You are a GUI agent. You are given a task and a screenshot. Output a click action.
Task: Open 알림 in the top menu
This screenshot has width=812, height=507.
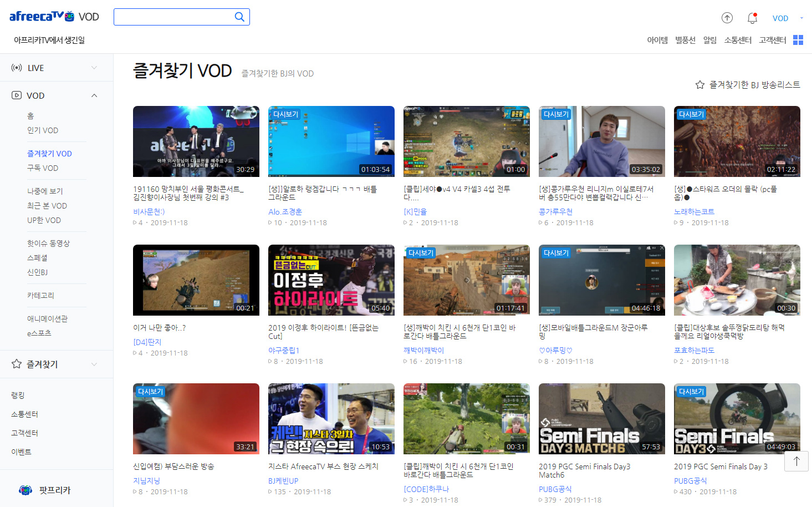pyautogui.click(x=710, y=40)
